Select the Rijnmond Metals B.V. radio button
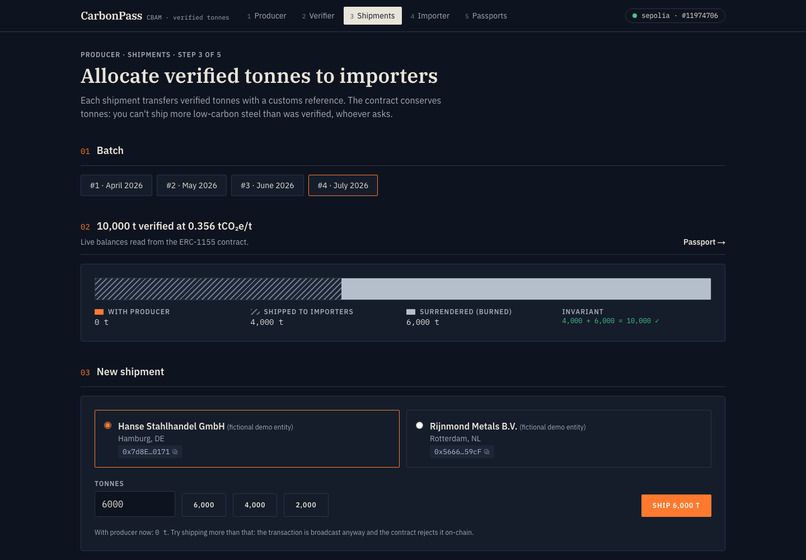 [419, 425]
